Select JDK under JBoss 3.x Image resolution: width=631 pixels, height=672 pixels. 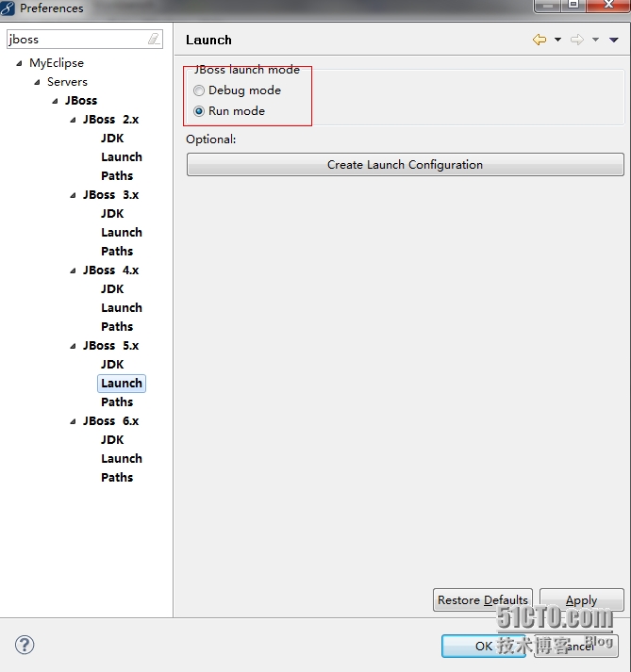tap(112, 213)
